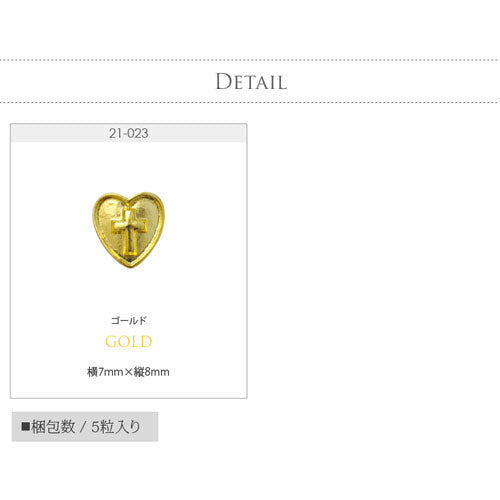Click the letter D in DETAIL
Image resolution: width=500 pixels, height=500 pixels.
tap(223, 82)
